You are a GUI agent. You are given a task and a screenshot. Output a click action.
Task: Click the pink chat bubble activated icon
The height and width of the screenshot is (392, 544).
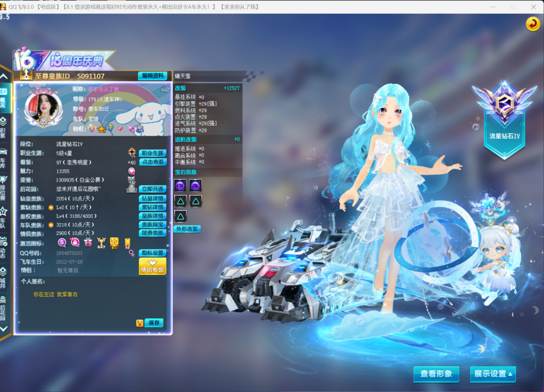(x=75, y=242)
